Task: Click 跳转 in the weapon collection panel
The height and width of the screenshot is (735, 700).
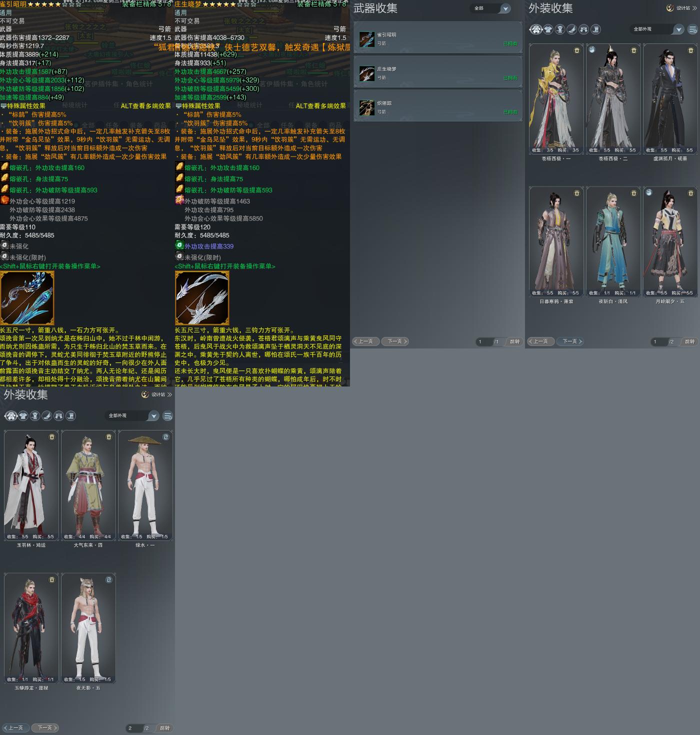Action: pos(514,342)
